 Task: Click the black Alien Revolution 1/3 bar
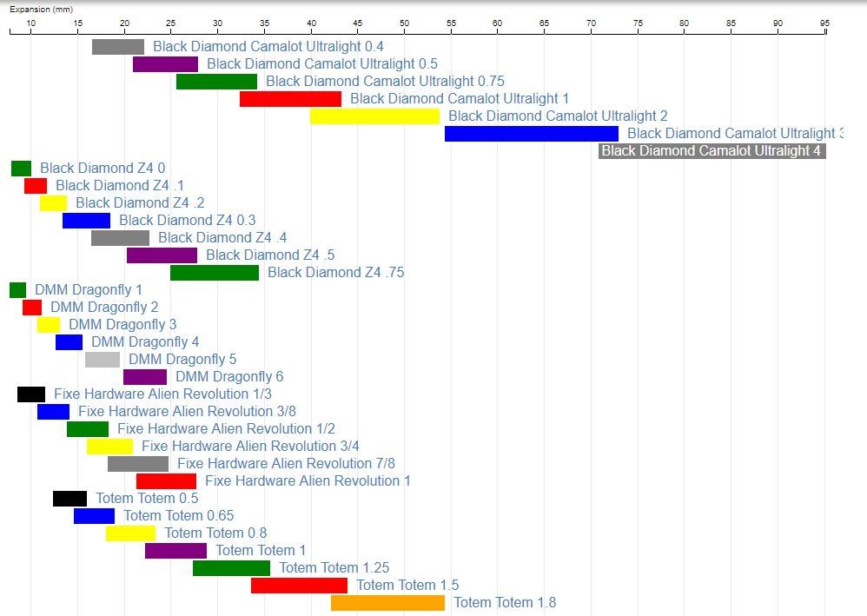[31, 394]
